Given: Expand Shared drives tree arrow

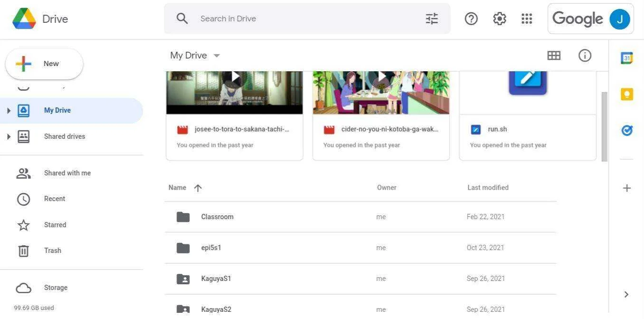Looking at the screenshot, I should coord(8,136).
